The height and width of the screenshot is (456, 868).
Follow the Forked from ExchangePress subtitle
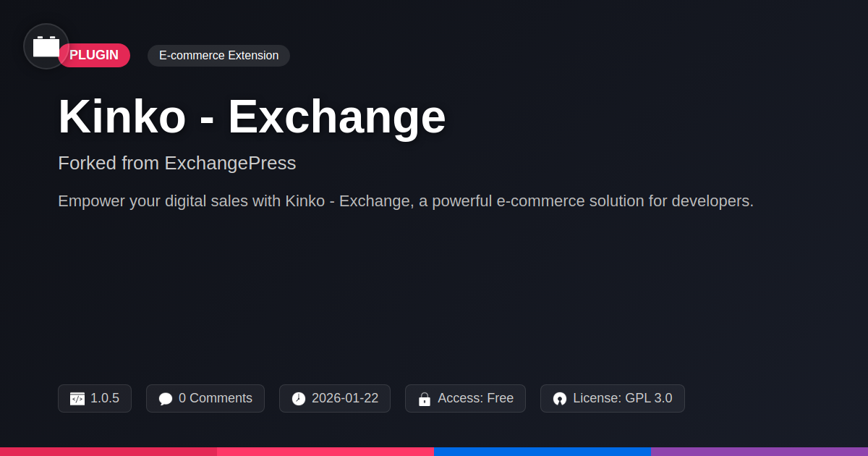176,163
